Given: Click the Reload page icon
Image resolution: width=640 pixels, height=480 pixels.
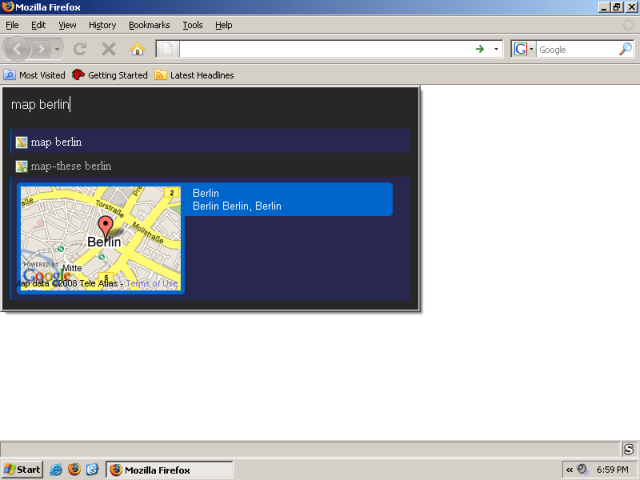Looking at the screenshot, I should point(80,49).
